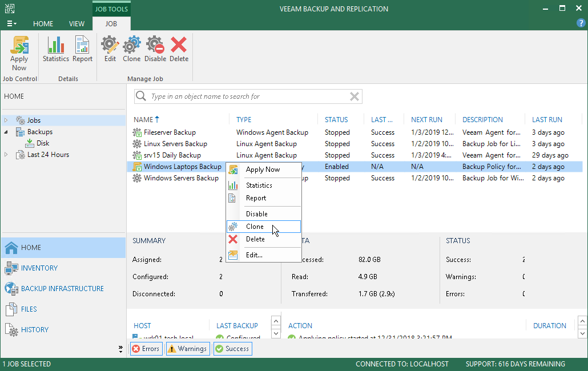Image resolution: width=588 pixels, height=371 pixels.
Task: Click the Windows Laptops Backup job icon
Action: 137,167
